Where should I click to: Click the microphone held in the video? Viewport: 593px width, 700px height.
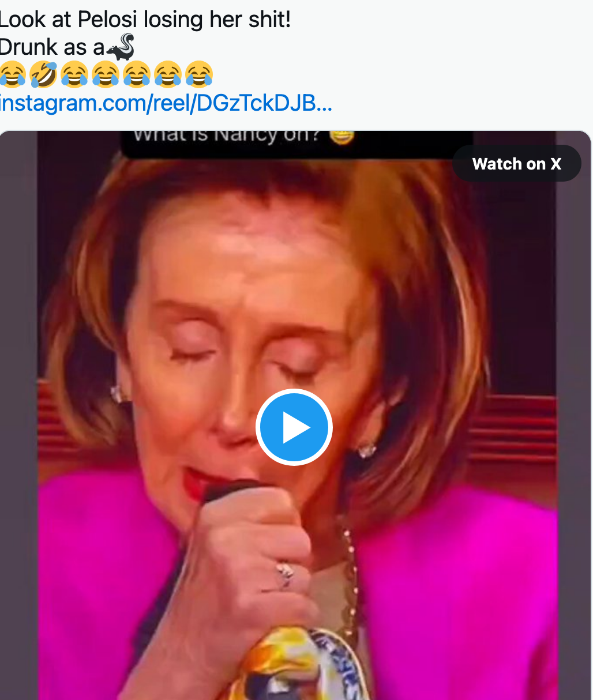(x=231, y=490)
